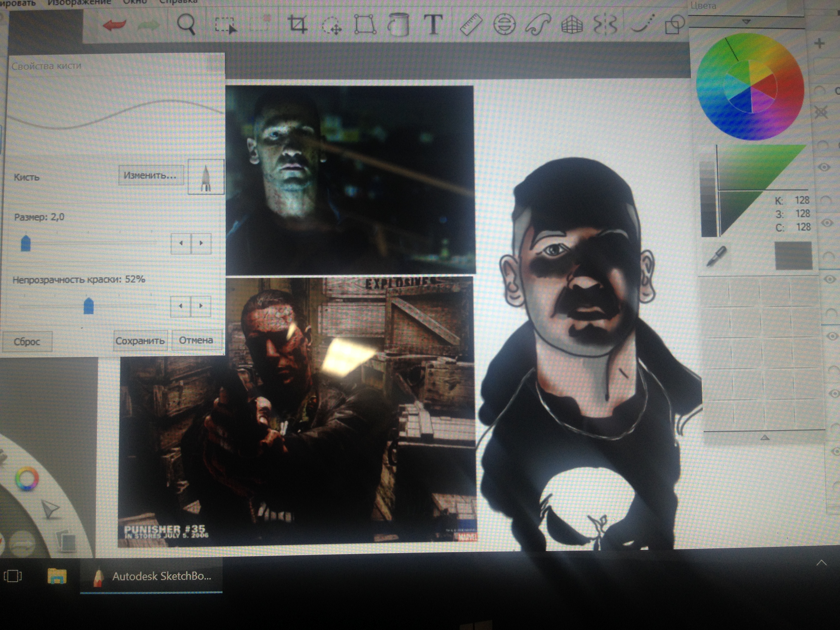Viewport: 840px width, 630px height.
Task: Hide the second visible layer's eye icon
Action: click(x=827, y=223)
